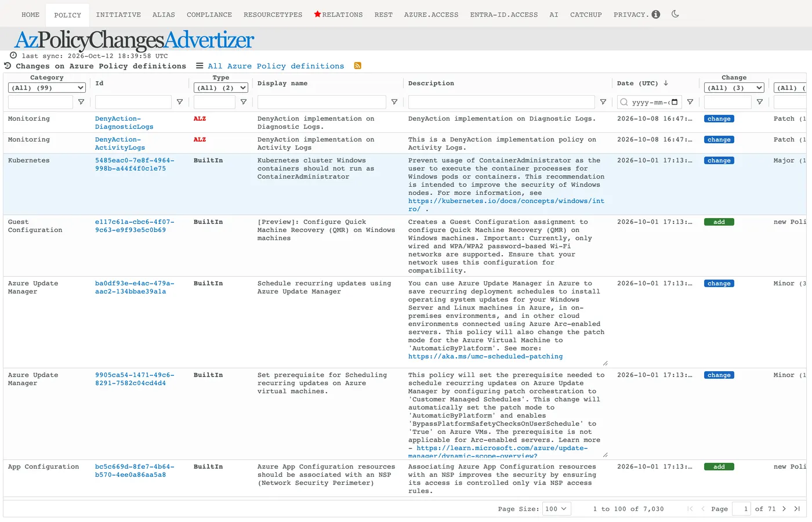This screenshot has height=522, width=812.
Task: Open the DenyAction-DiagnosticLogs policy link
Action: coord(124,122)
